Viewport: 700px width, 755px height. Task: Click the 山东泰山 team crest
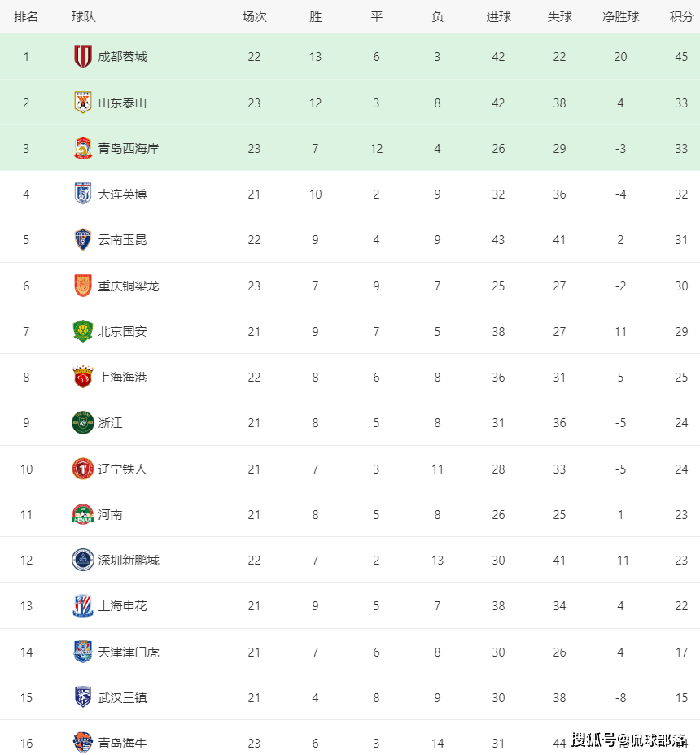pos(83,103)
